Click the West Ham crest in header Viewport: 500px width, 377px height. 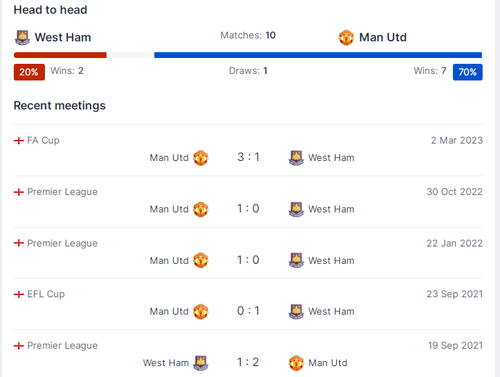coord(22,37)
